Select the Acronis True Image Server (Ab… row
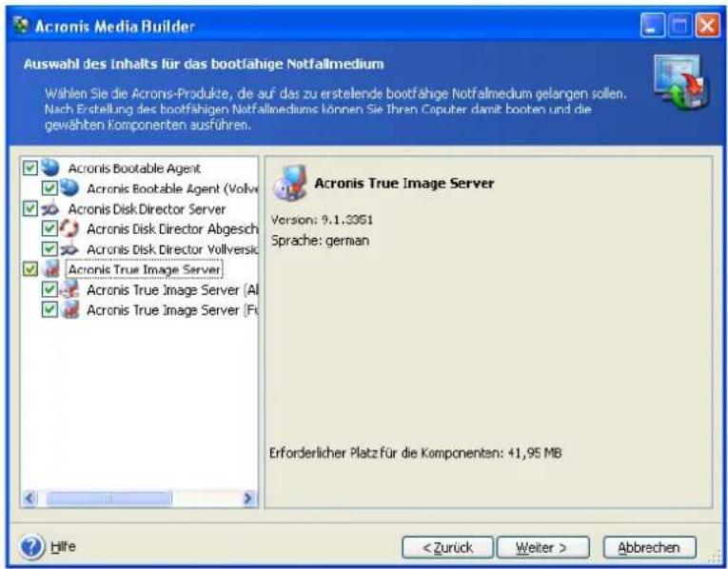Image resolution: width=728 pixels, height=569 pixels. point(172,289)
